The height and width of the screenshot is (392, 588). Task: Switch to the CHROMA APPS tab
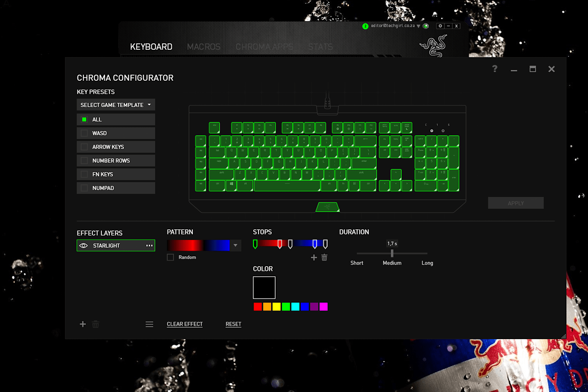pyautogui.click(x=264, y=47)
